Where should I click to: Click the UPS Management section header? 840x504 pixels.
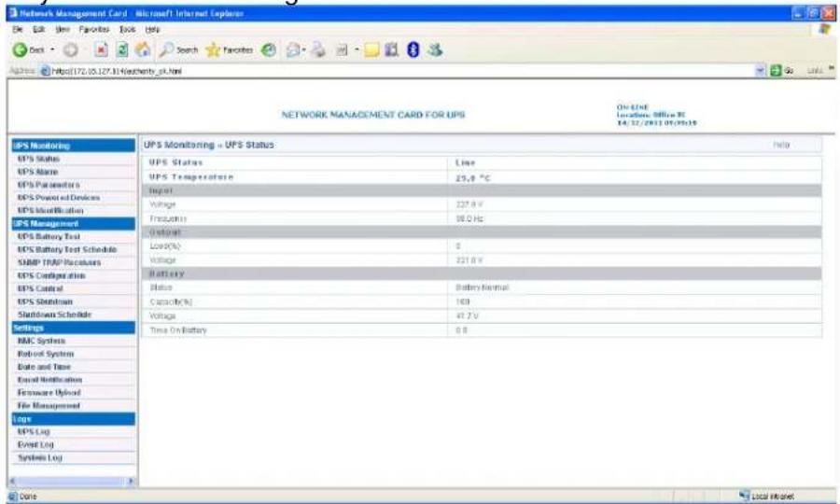coord(74,223)
